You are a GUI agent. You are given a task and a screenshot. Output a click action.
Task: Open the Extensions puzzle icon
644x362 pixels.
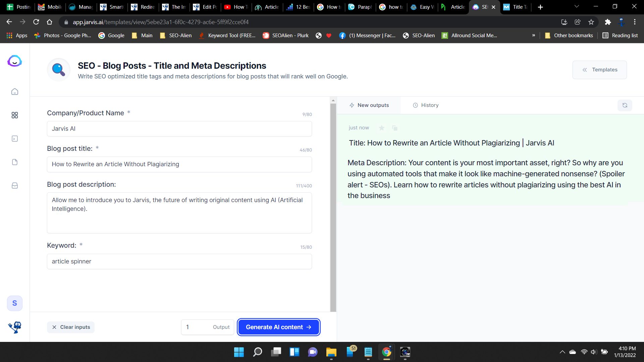coord(608,22)
